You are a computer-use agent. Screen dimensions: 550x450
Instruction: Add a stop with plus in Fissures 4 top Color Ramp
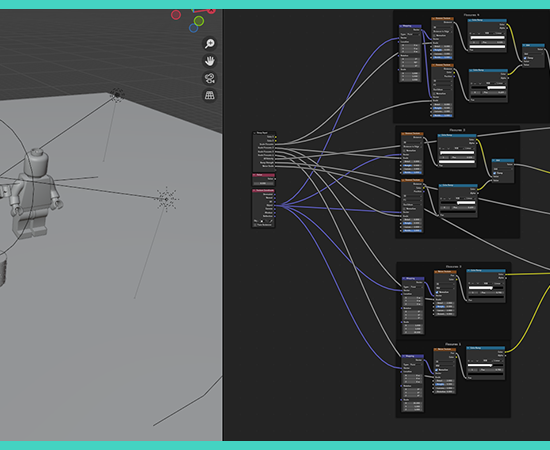pyautogui.click(x=470, y=33)
